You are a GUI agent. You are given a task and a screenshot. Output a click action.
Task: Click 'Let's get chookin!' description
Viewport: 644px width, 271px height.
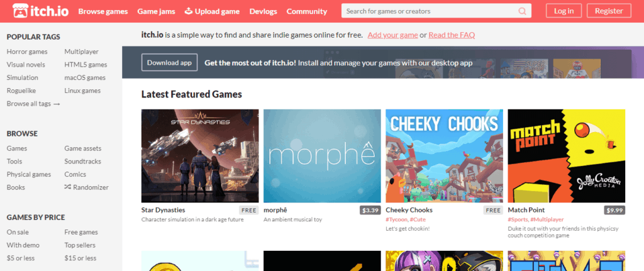[x=408, y=229]
